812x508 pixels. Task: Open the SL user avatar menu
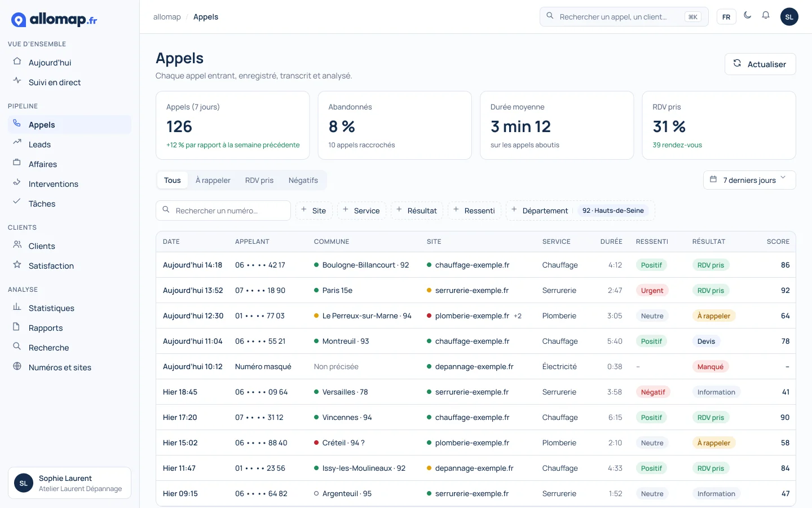point(789,17)
